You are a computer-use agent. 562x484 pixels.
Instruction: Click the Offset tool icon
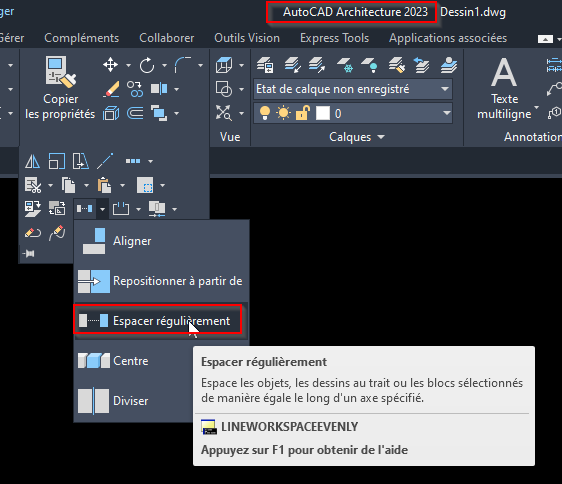[x=135, y=113]
